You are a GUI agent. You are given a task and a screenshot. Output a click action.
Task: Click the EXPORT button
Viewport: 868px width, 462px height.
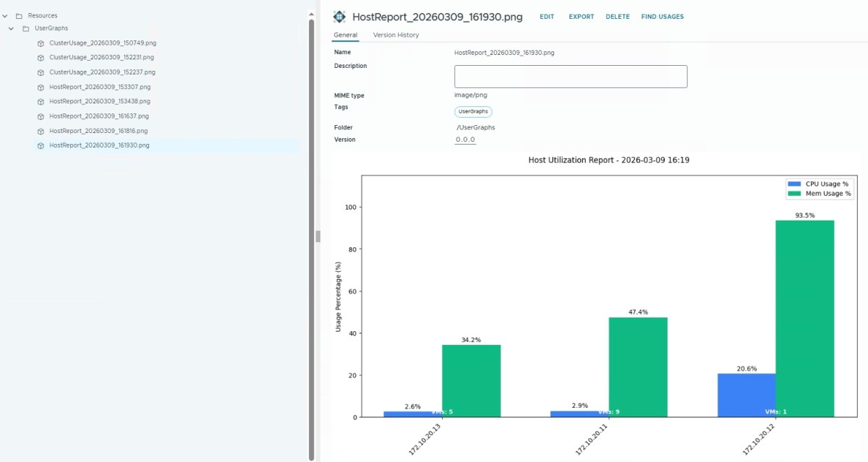tap(581, 16)
